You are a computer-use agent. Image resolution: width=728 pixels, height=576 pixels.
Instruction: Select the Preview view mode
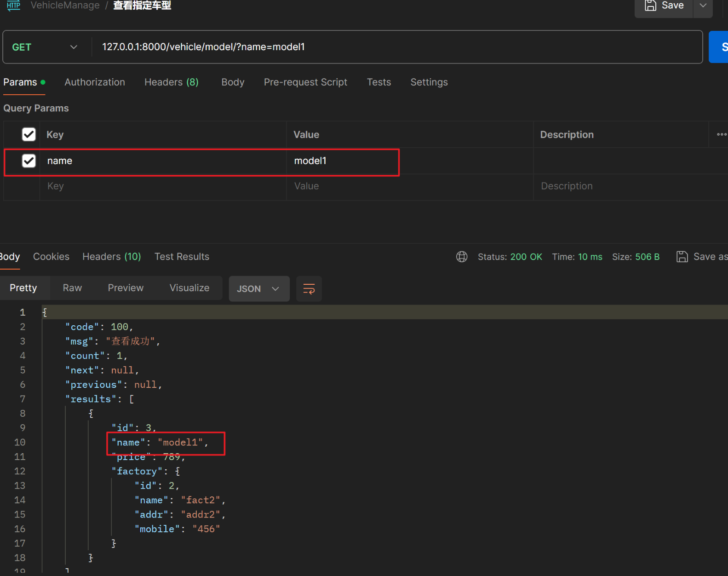126,288
